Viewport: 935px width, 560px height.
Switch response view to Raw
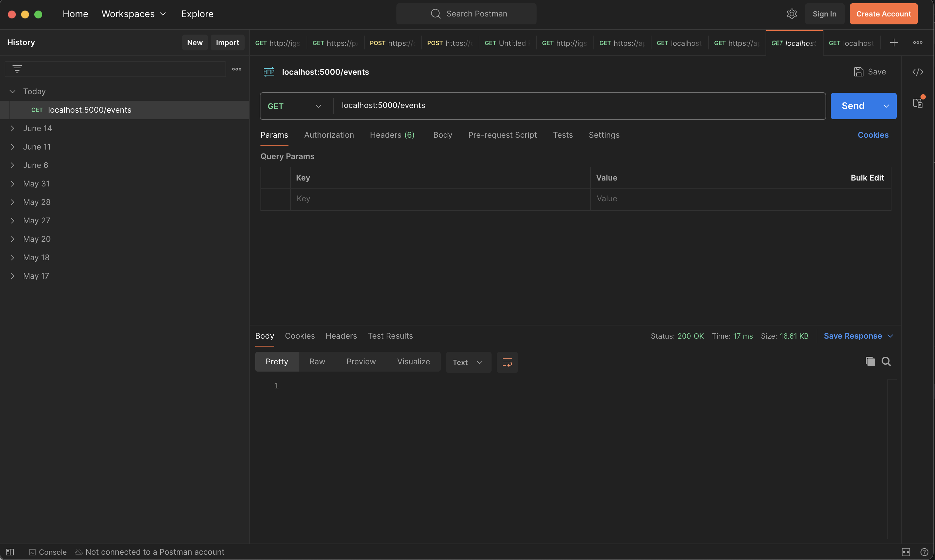click(317, 361)
